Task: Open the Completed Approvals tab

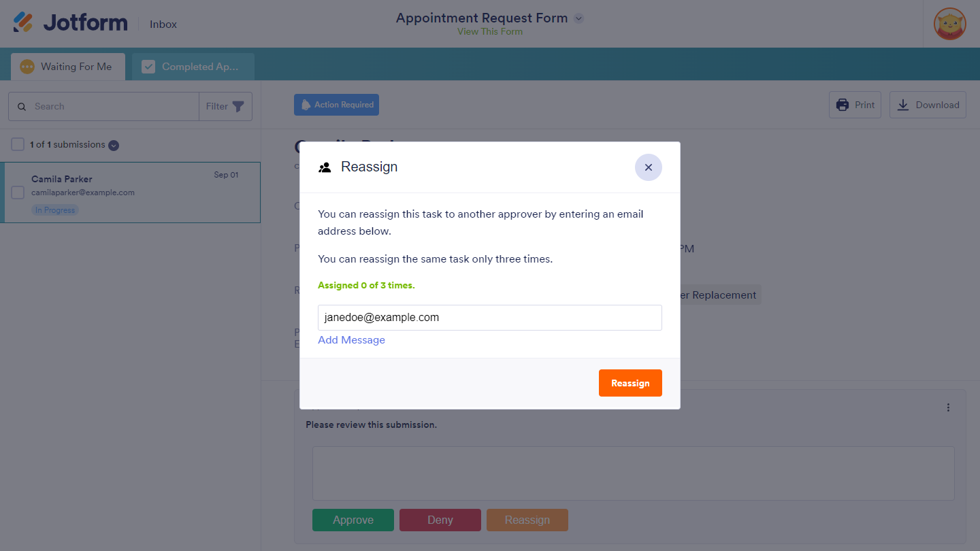Action: point(193,67)
